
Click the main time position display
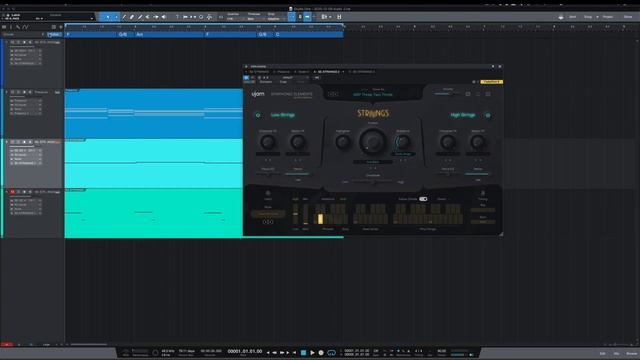(x=245, y=351)
